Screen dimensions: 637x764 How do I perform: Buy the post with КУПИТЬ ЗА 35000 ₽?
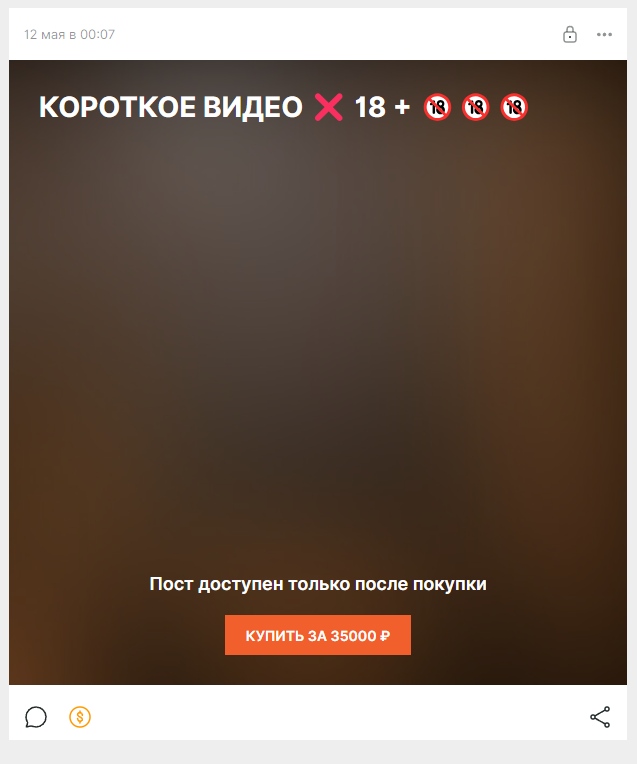coord(318,635)
